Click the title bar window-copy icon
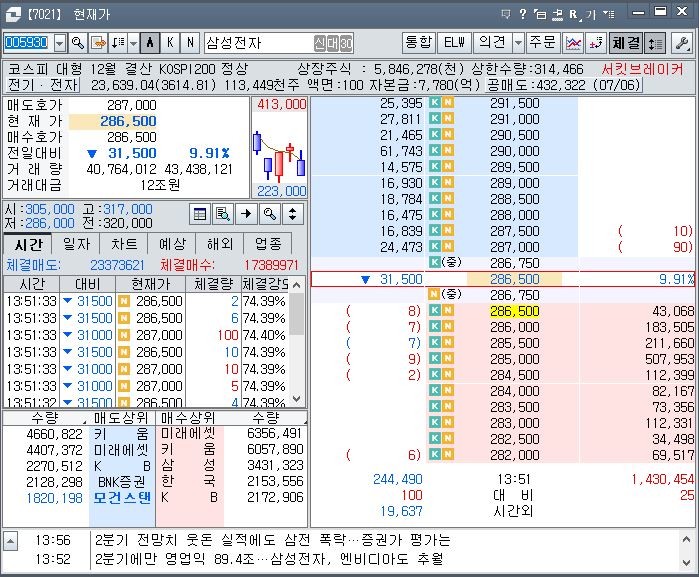 click(540, 14)
